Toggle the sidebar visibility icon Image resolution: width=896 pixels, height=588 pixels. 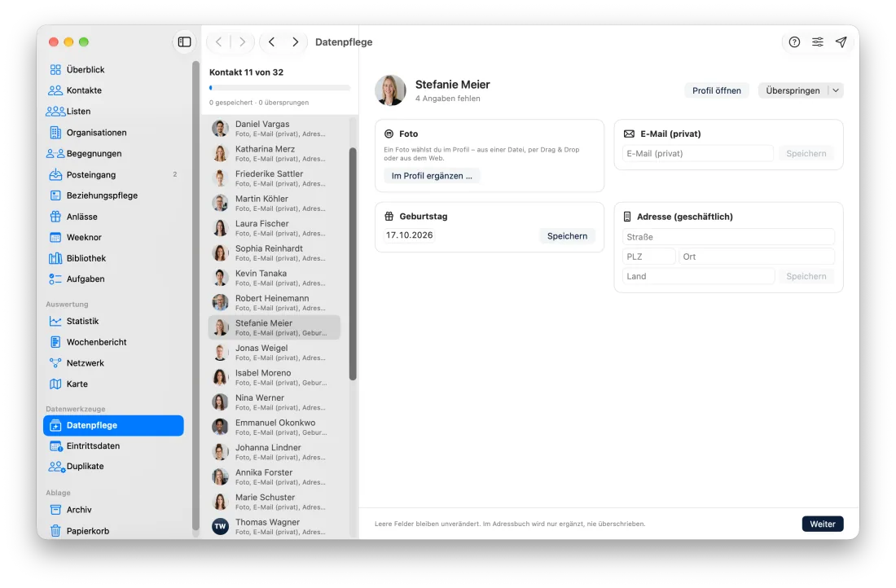tap(184, 42)
